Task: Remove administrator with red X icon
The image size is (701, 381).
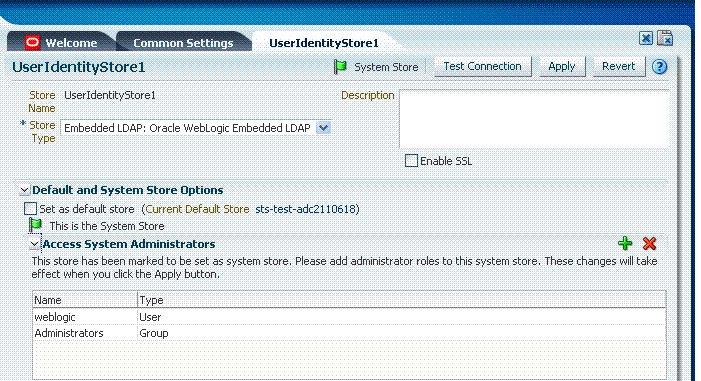Action: point(649,243)
